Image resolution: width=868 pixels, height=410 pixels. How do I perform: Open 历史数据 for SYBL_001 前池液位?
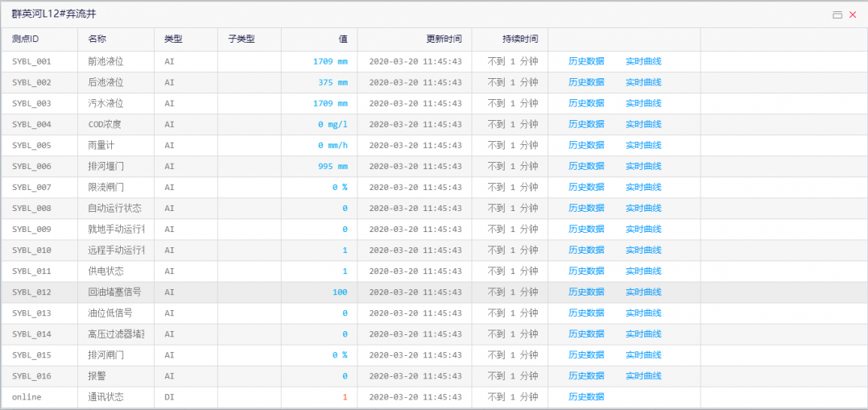[x=586, y=61]
